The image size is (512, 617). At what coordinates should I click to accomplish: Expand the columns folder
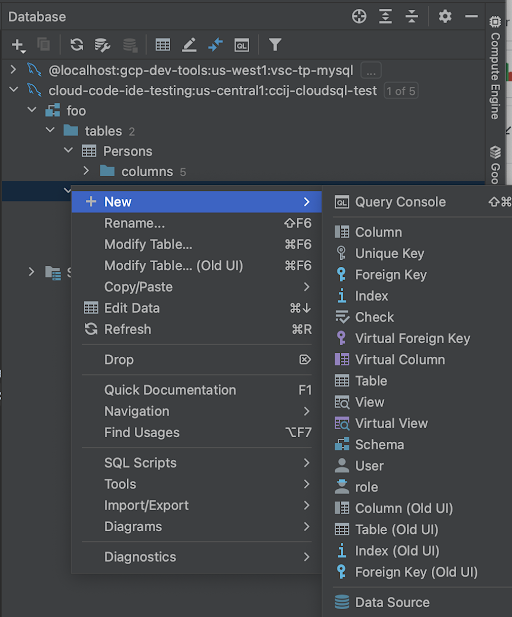[x=86, y=171]
